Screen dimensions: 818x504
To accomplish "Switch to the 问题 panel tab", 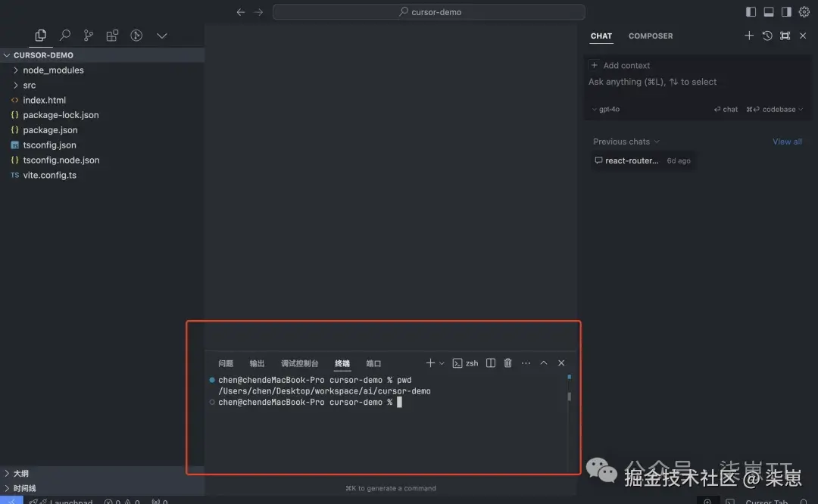I will (226, 363).
